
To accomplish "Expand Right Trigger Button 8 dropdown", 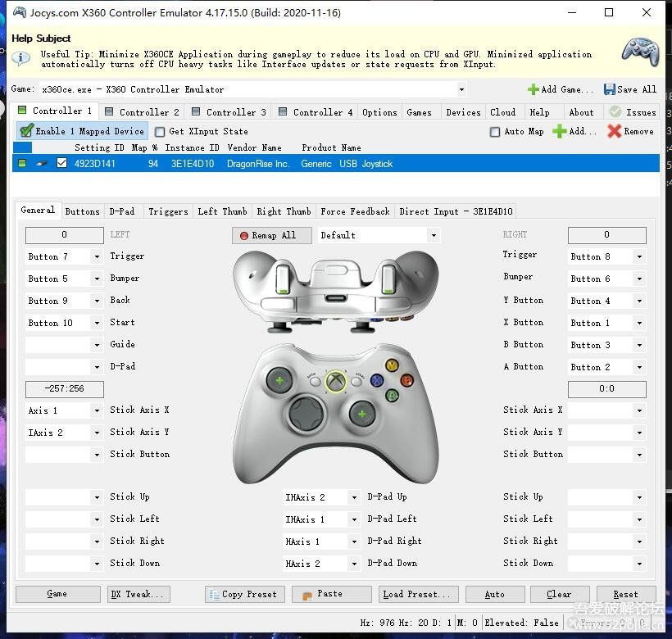I will [639, 256].
